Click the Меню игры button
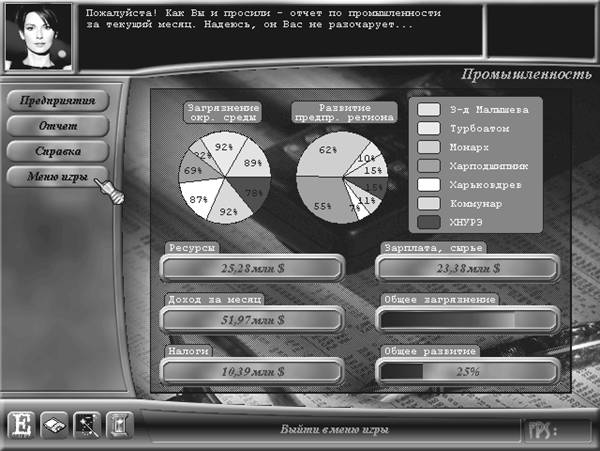 coord(62,178)
